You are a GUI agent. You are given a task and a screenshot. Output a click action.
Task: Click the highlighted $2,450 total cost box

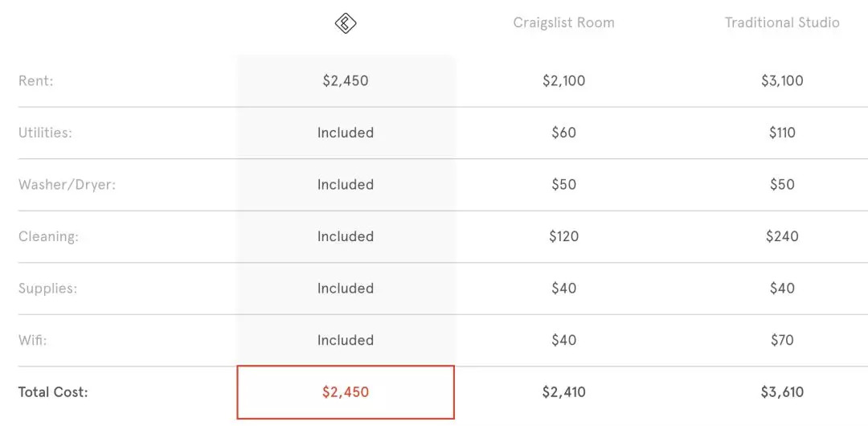pyautogui.click(x=346, y=392)
